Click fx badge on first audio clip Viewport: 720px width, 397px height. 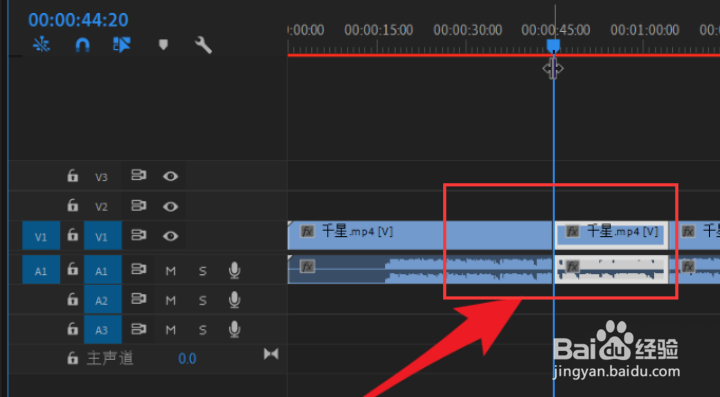click(x=307, y=266)
